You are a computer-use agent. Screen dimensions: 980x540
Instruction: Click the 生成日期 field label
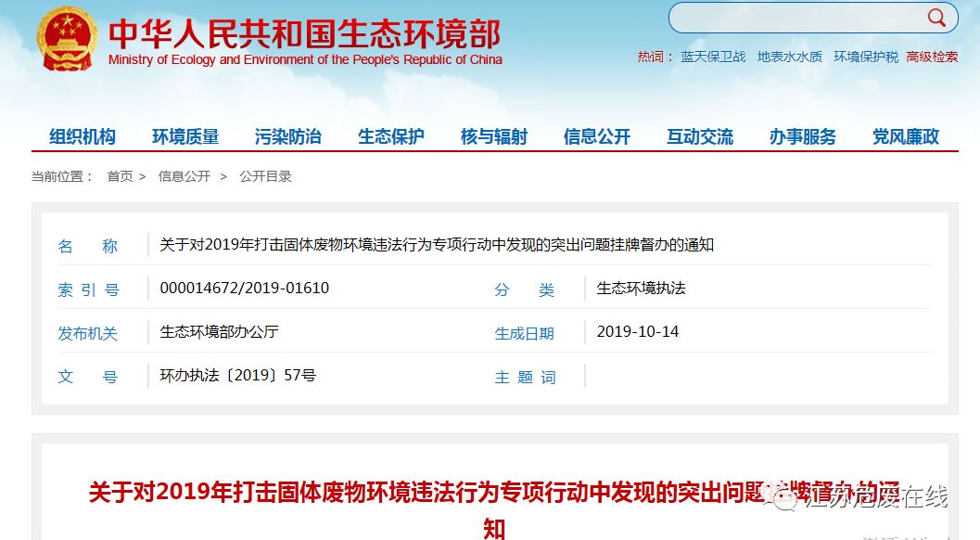point(525,333)
